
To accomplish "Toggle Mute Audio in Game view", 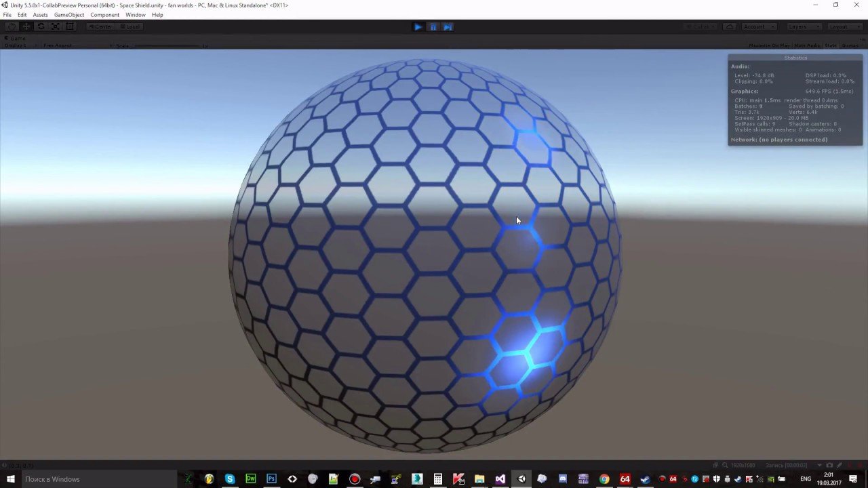I will point(806,45).
